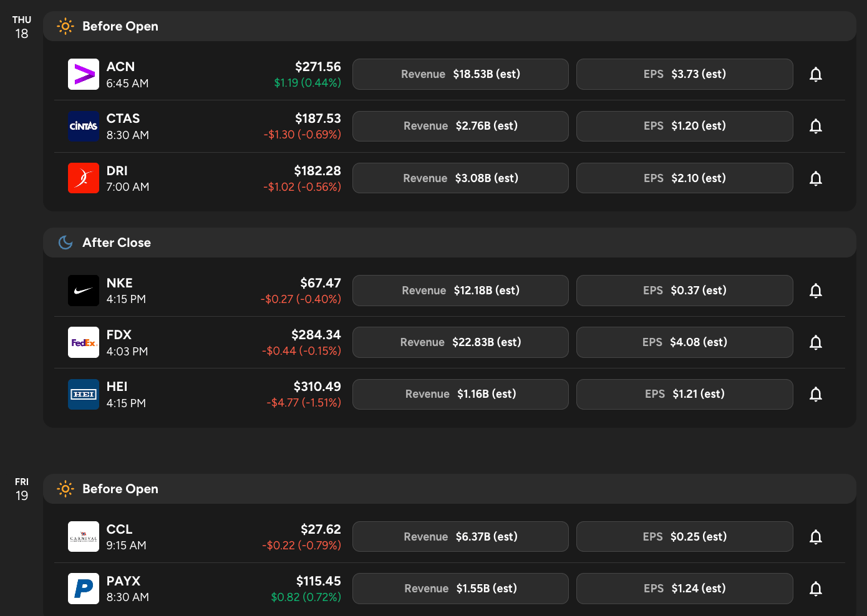Image resolution: width=867 pixels, height=616 pixels.
Task: Click DRI share price $182.28
Action: pyautogui.click(x=317, y=171)
